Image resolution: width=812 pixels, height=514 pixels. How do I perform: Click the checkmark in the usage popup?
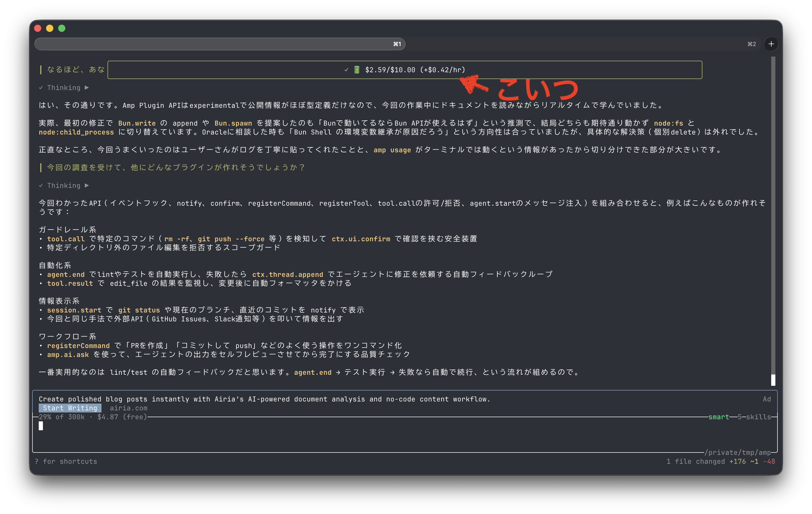click(346, 70)
